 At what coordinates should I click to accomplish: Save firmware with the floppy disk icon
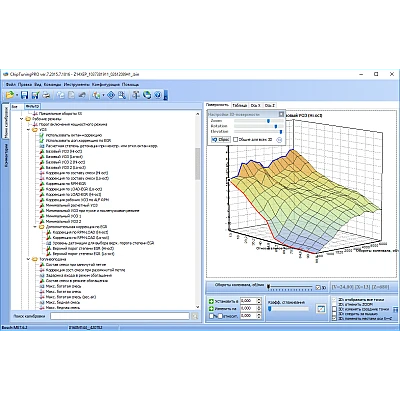(24, 95)
